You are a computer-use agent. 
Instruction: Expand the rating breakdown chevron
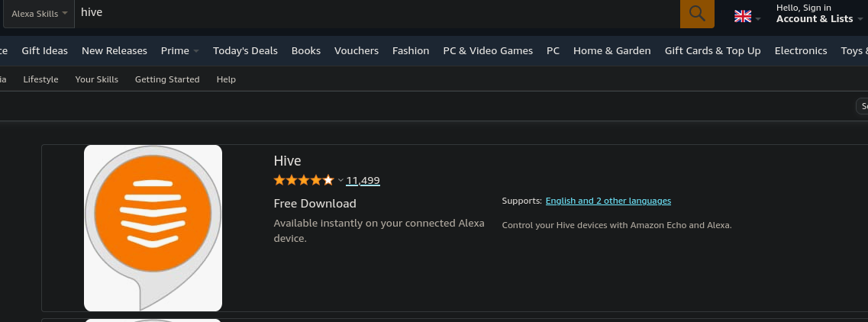click(x=340, y=180)
